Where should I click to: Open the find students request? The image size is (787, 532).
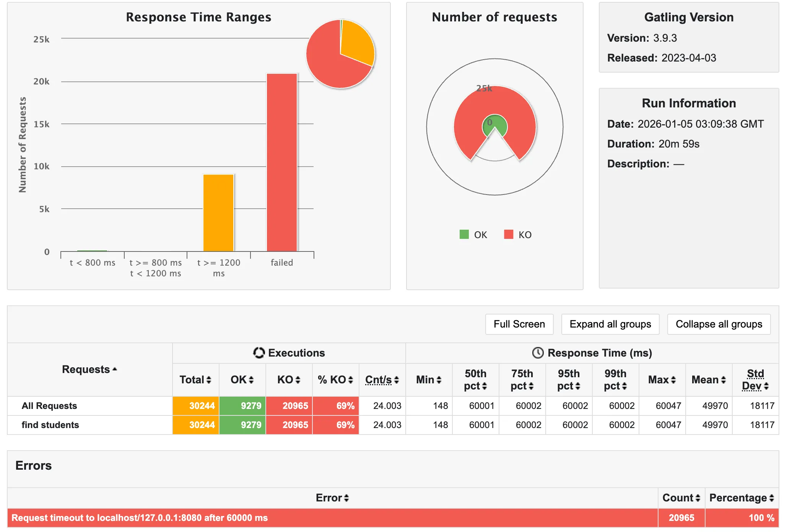[50, 425]
